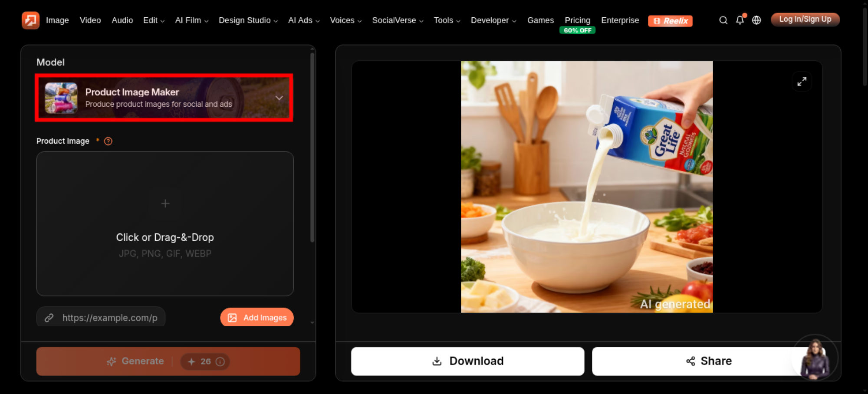Image resolution: width=868 pixels, height=394 pixels.
Task: Open the Design Studio dropdown menu
Action: click(x=248, y=20)
